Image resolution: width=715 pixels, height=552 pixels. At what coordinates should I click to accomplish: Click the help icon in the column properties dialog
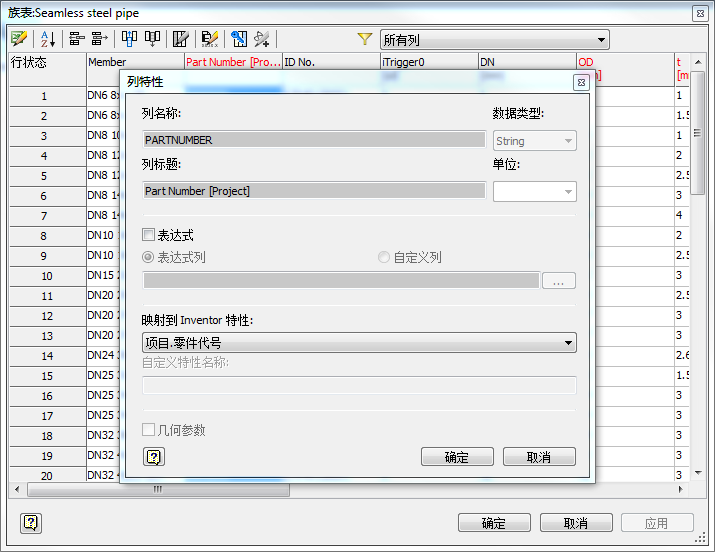pyautogui.click(x=154, y=457)
